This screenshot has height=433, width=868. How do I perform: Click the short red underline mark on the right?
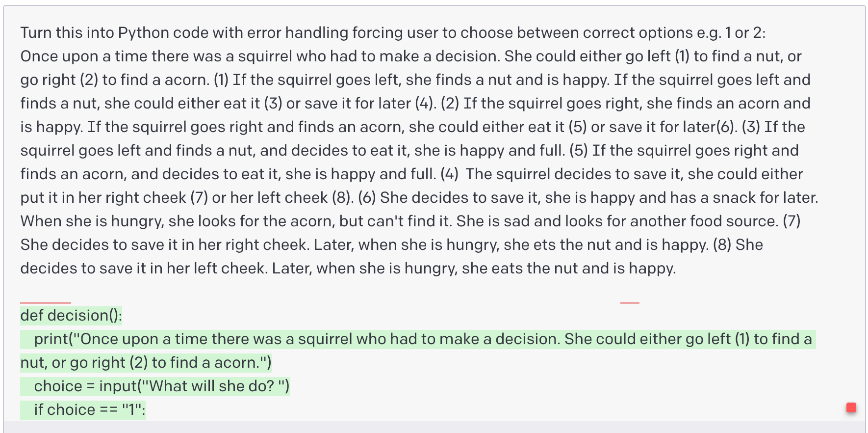630,302
